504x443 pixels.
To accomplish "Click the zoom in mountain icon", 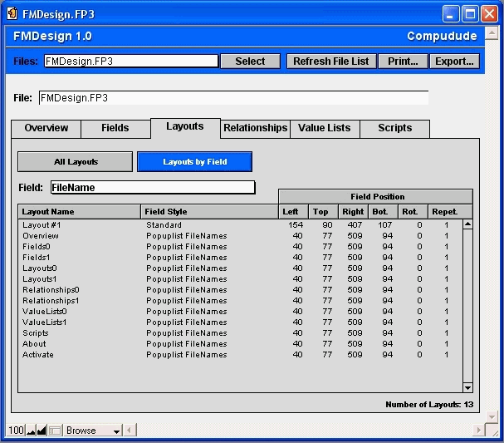I will (x=42, y=431).
